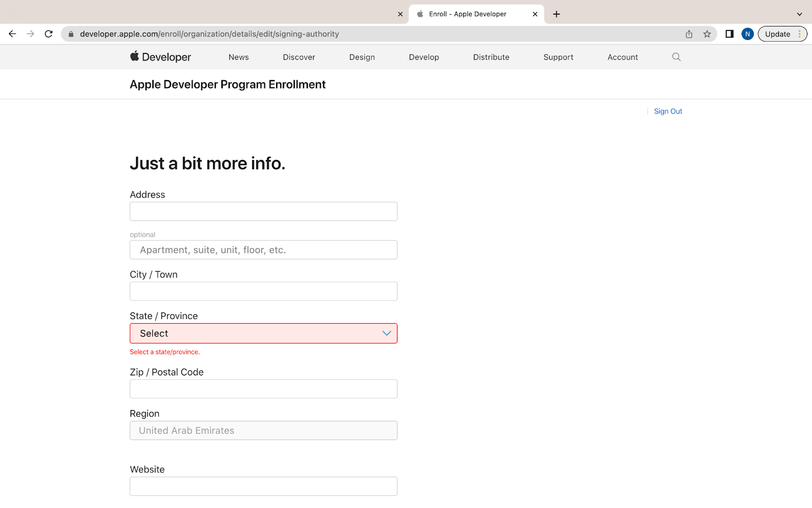The width and height of the screenshot is (812, 508).
Task: Focus the Zip / Postal Code field
Action: pos(263,389)
